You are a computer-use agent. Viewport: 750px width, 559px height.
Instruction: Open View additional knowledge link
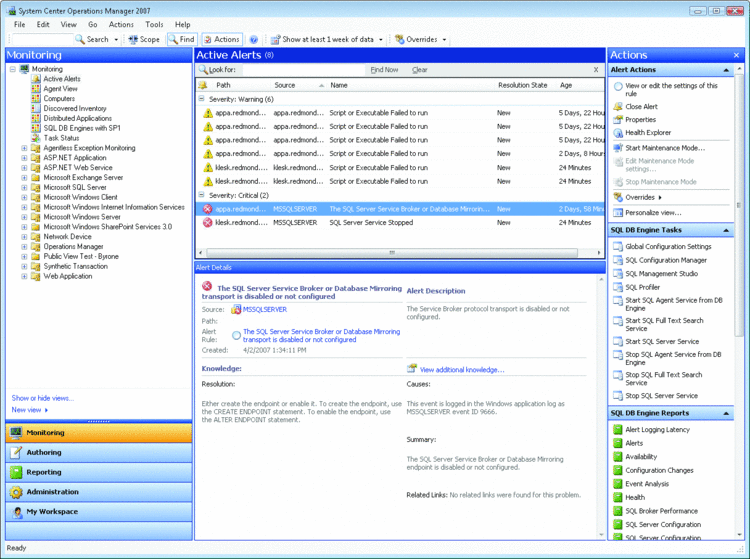[462, 370]
